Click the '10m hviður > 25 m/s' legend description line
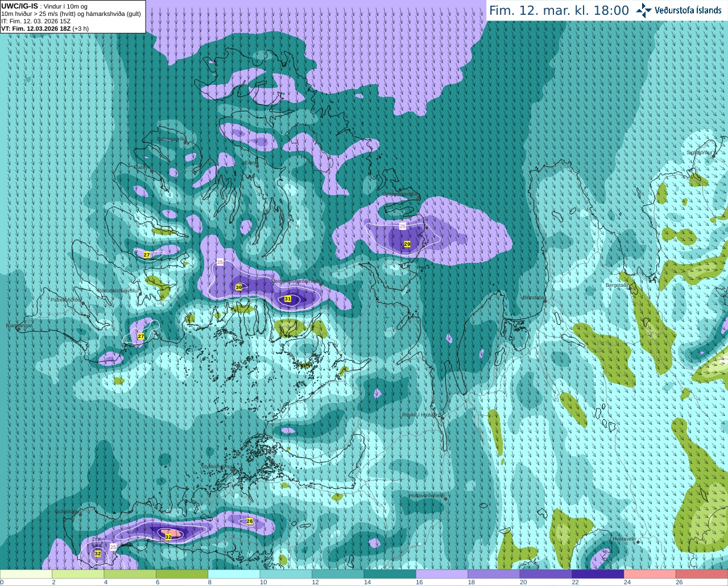728x586 pixels. click(x=71, y=14)
